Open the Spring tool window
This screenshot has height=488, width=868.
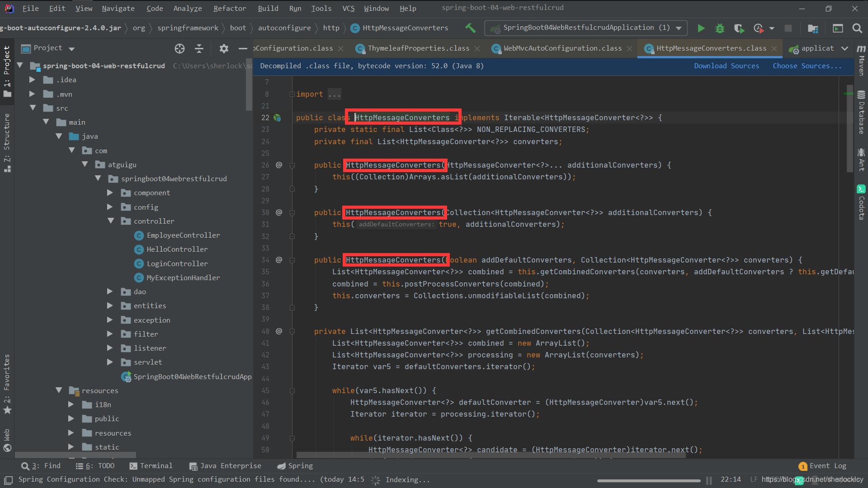(x=295, y=466)
